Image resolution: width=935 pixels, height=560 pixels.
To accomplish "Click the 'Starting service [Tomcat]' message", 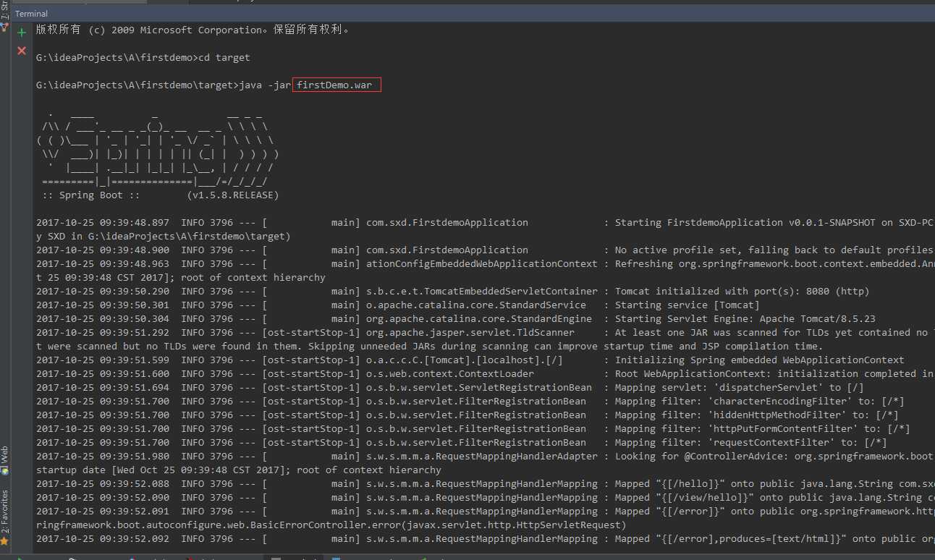I will pyautogui.click(x=687, y=305).
